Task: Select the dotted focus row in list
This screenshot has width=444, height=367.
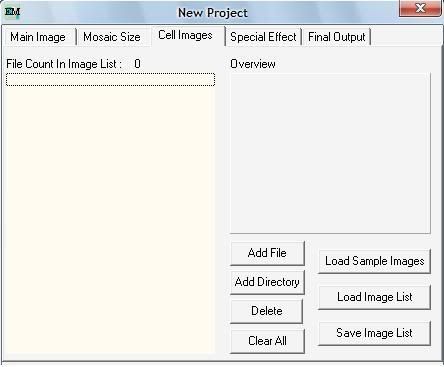Action: point(110,80)
